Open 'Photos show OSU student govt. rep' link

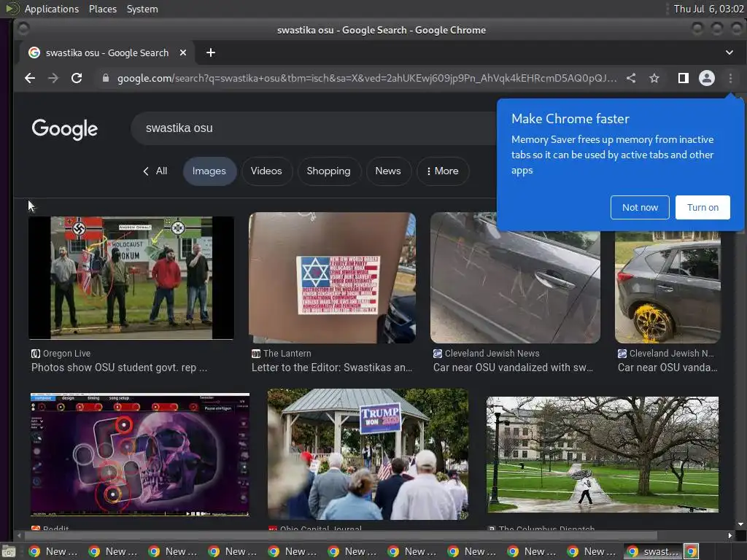119,367
